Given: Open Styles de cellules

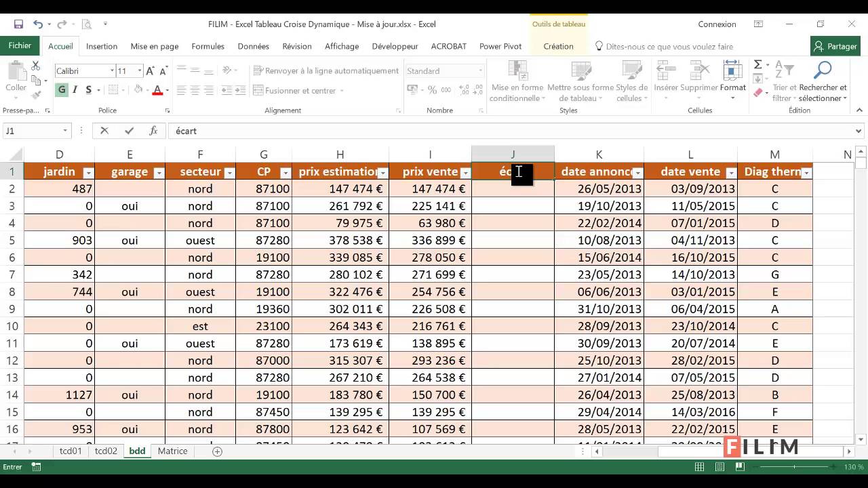Looking at the screenshot, I should [631, 82].
